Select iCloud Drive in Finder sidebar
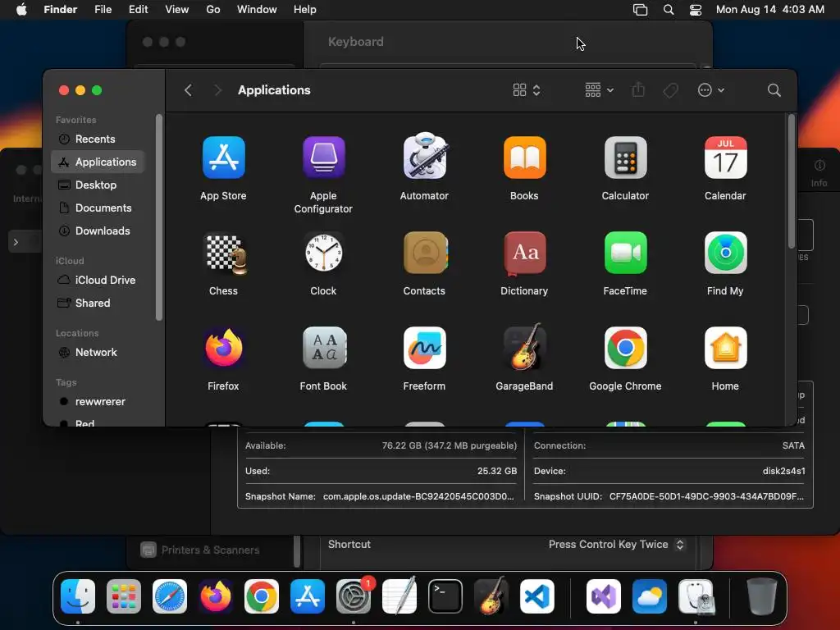The image size is (840, 630). (98, 281)
